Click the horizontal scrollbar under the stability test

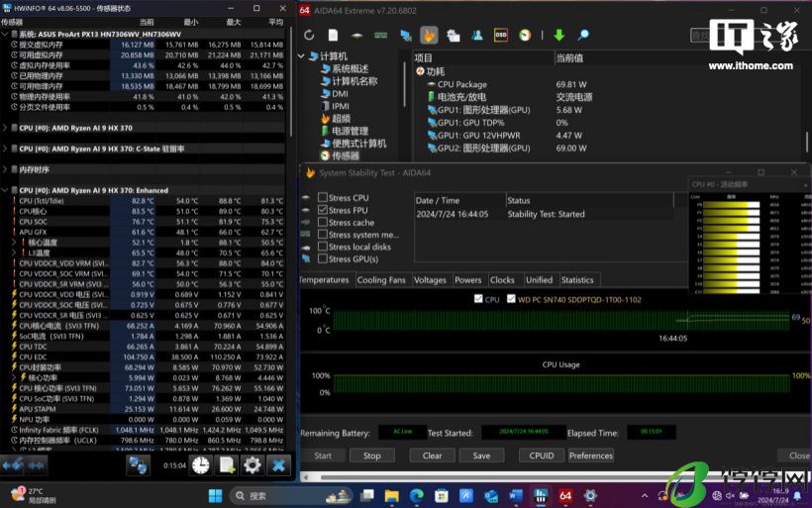coord(492,477)
